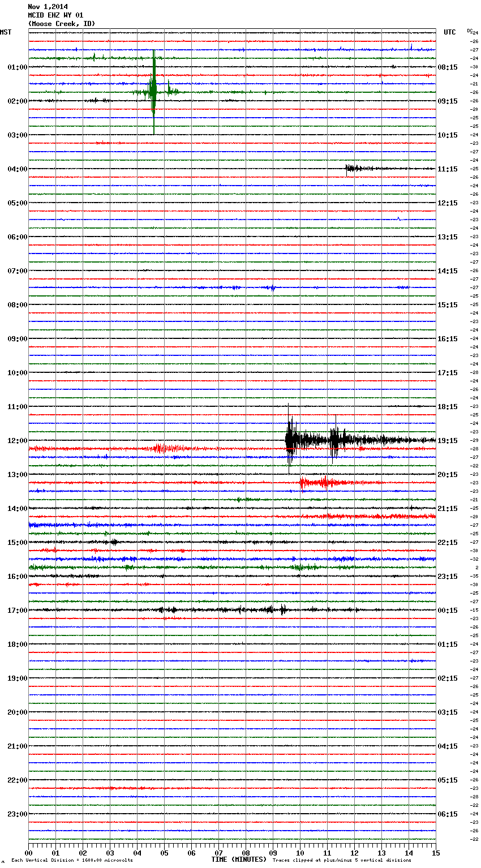This screenshot has width=481, height=868.
Task: Click the 23:15 UTC time label
Action: click(448, 576)
